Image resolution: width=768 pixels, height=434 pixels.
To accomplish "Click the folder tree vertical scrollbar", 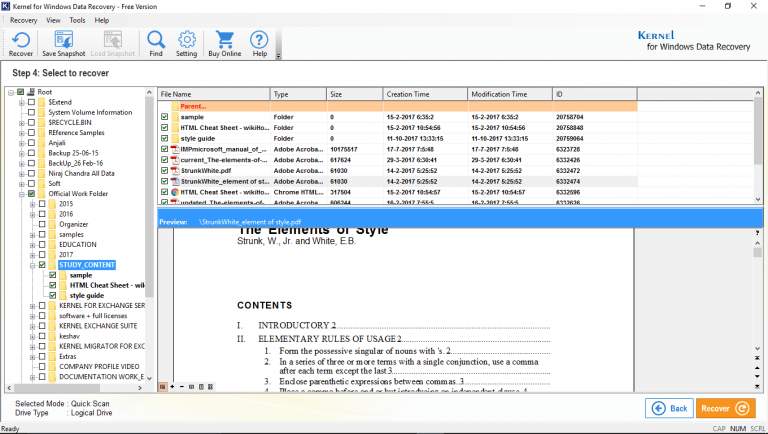I will [149, 235].
